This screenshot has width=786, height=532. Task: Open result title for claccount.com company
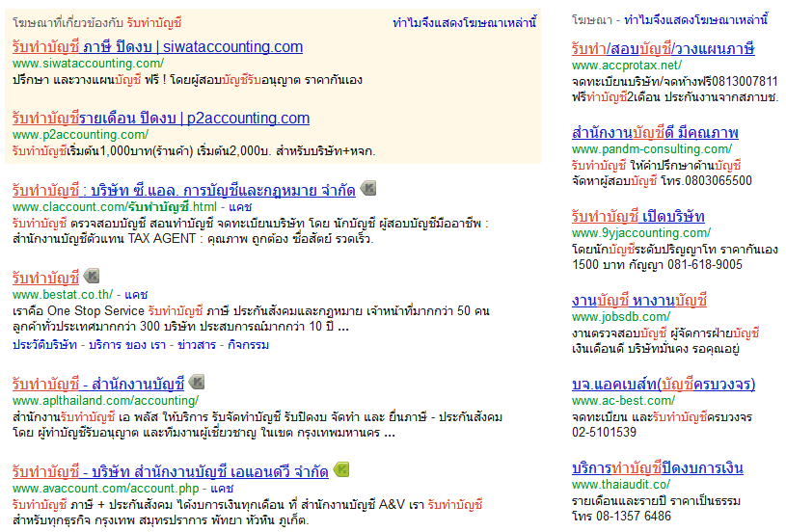pyautogui.click(x=184, y=191)
